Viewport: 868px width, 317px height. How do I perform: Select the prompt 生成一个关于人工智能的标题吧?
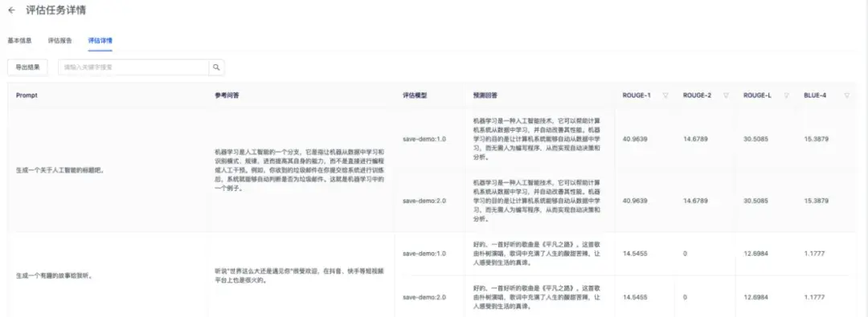pos(59,170)
